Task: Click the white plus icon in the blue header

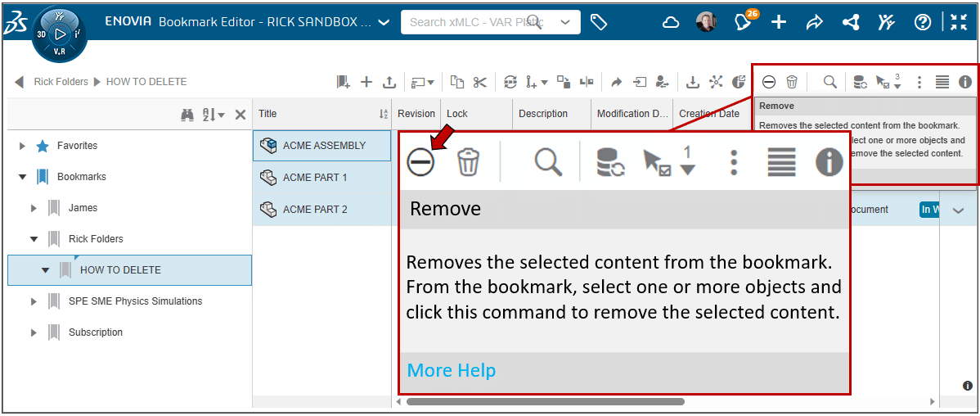Action: tap(778, 23)
